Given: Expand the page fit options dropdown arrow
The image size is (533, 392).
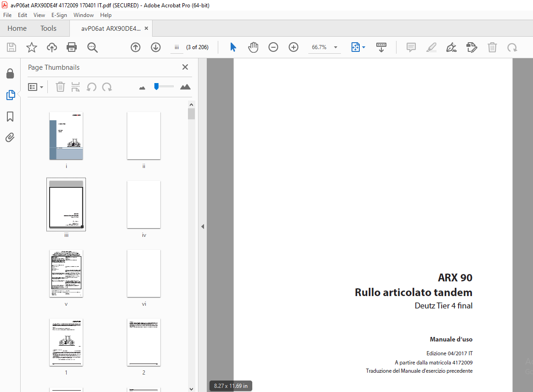Looking at the screenshot, I should [x=364, y=47].
